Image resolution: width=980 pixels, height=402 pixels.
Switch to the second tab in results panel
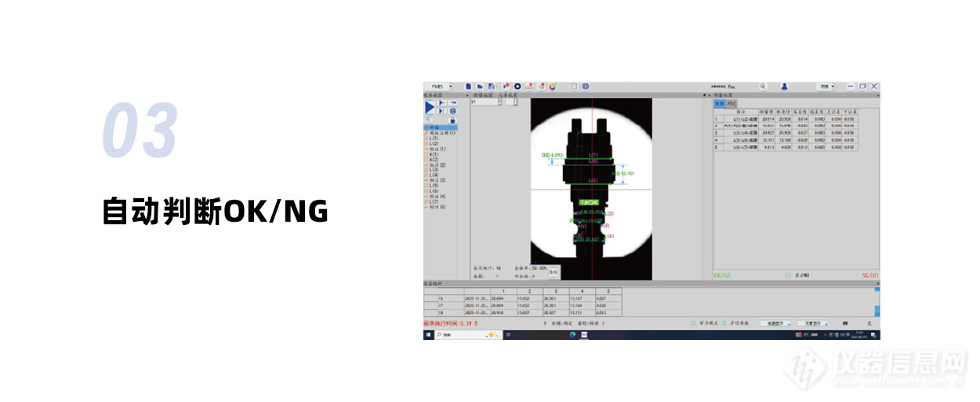click(x=731, y=103)
